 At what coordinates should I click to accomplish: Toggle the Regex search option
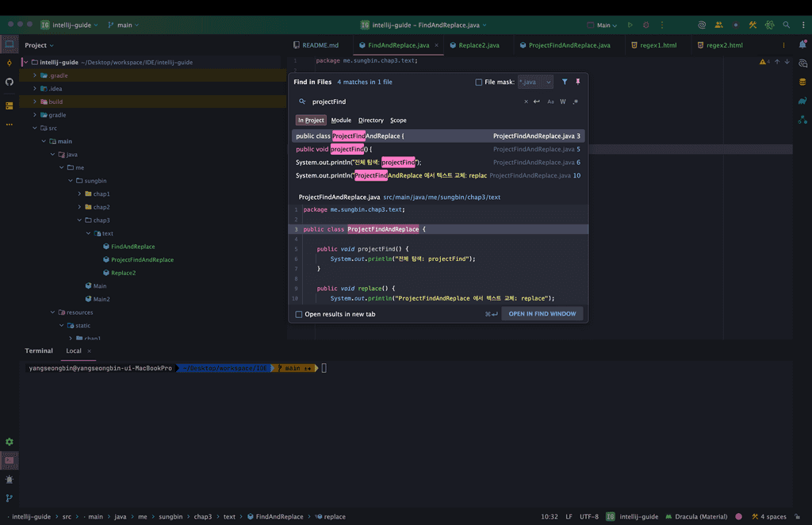pyautogui.click(x=576, y=102)
